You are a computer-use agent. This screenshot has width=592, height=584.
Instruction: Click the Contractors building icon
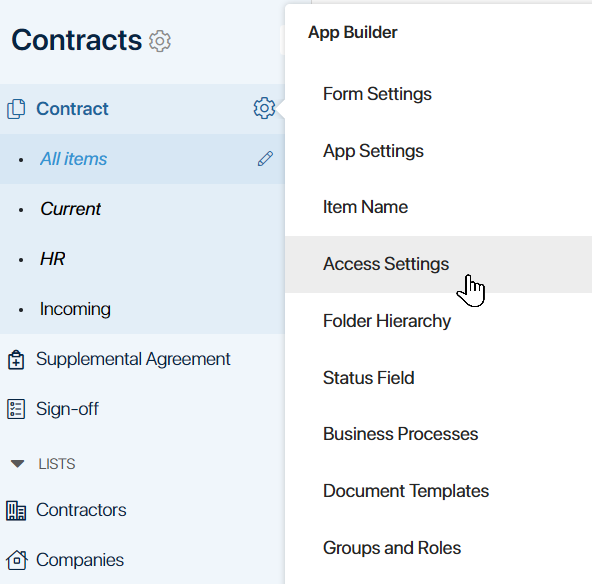click(16, 510)
